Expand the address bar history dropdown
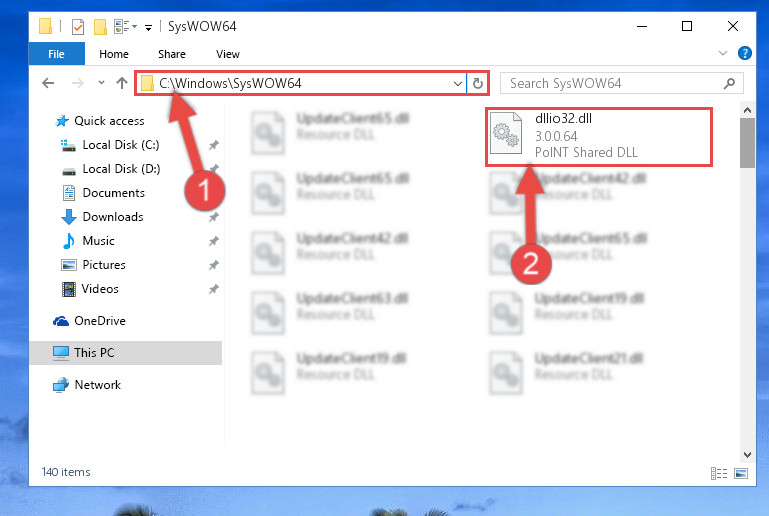The width and height of the screenshot is (769, 516). pyautogui.click(x=458, y=83)
